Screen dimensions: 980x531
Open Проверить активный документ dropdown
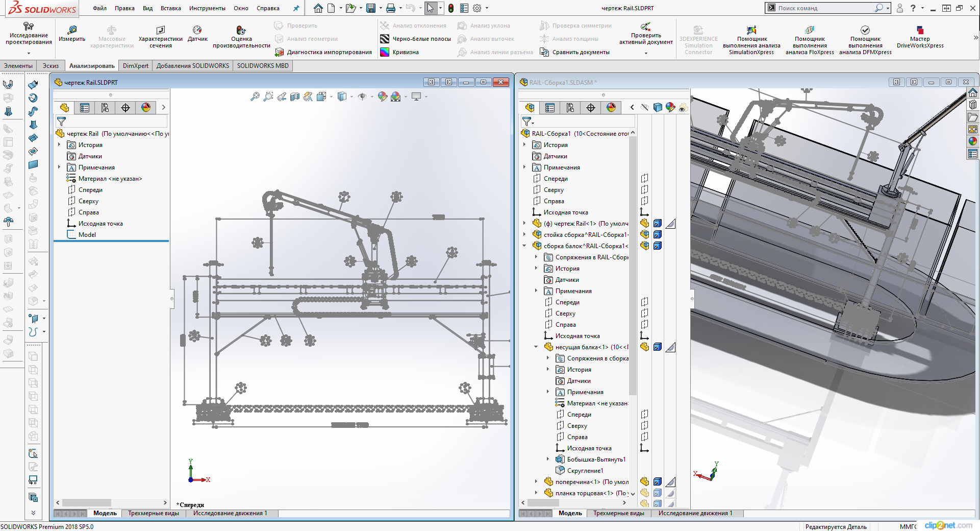pyautogui.click(x=646, y=53)
